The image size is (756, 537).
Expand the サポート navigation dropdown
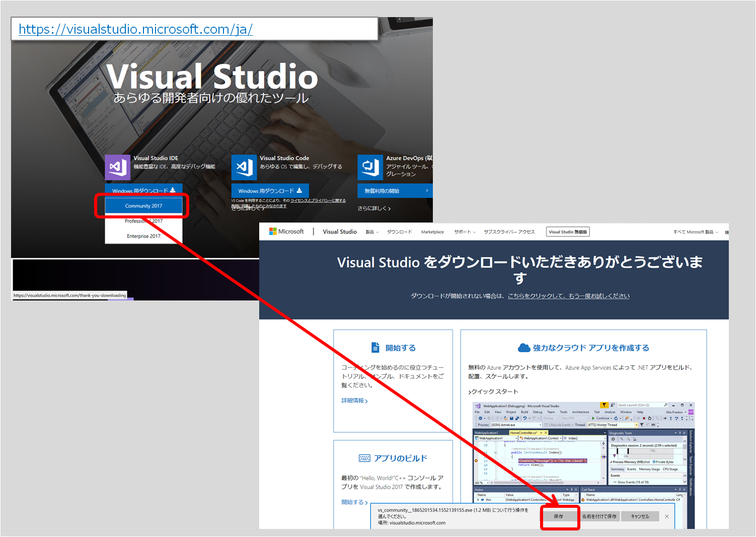[x=465, y=232]
